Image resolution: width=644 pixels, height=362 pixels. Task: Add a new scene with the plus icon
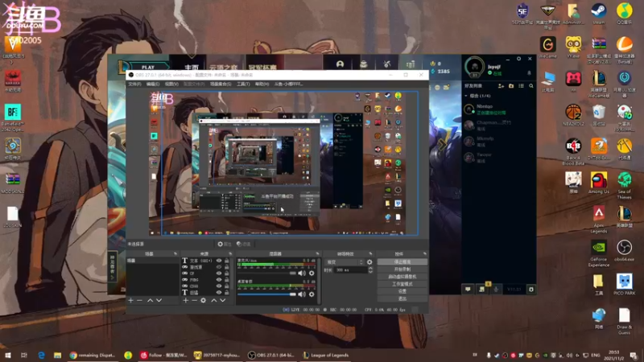point(130,300)
